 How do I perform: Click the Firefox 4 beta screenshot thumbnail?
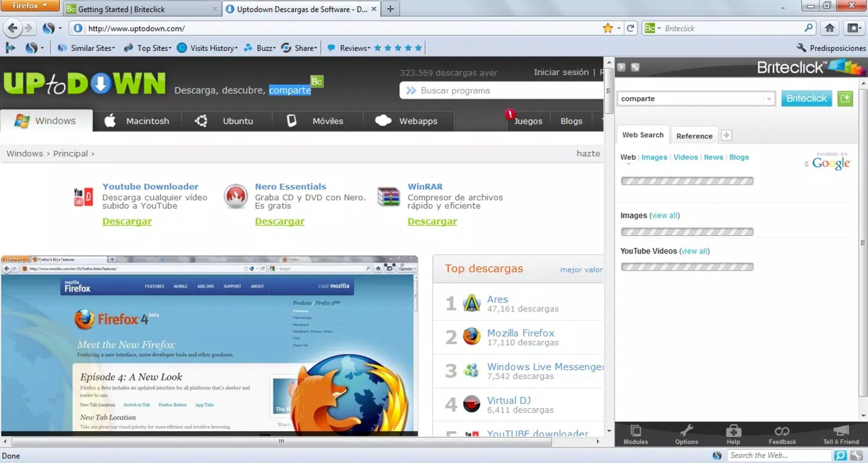209,346
